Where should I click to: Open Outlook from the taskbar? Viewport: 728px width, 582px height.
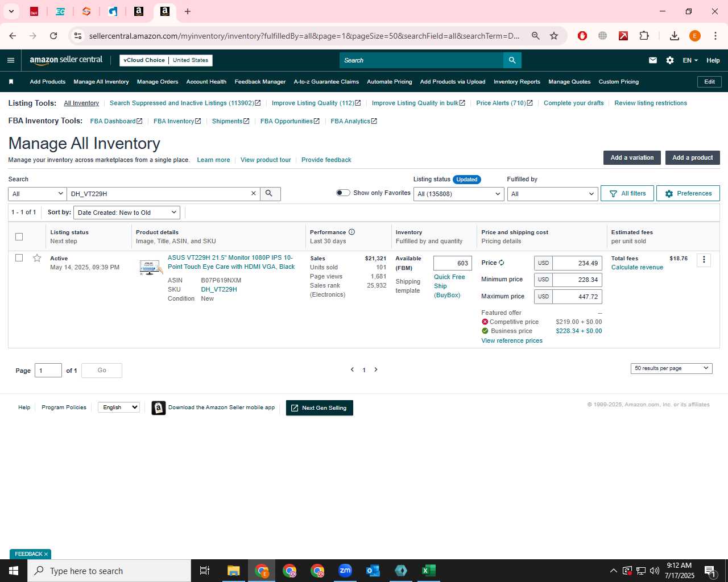[373, 571]
